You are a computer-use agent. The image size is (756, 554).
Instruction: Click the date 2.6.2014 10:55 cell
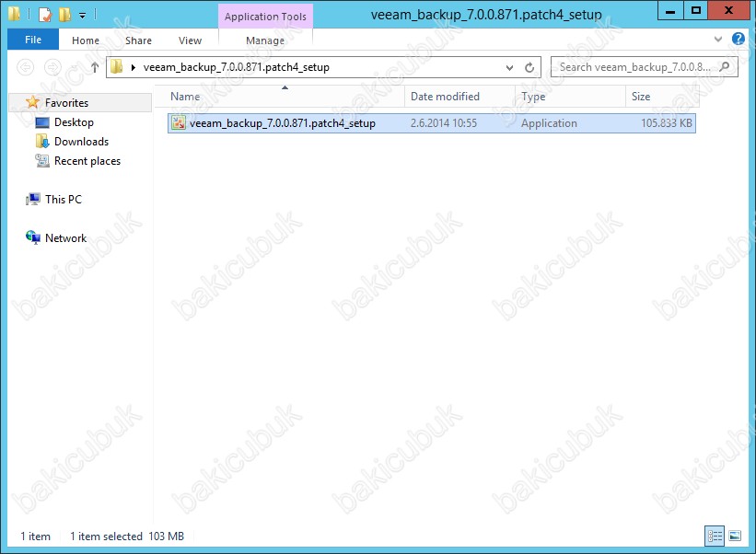pos(444,123)
